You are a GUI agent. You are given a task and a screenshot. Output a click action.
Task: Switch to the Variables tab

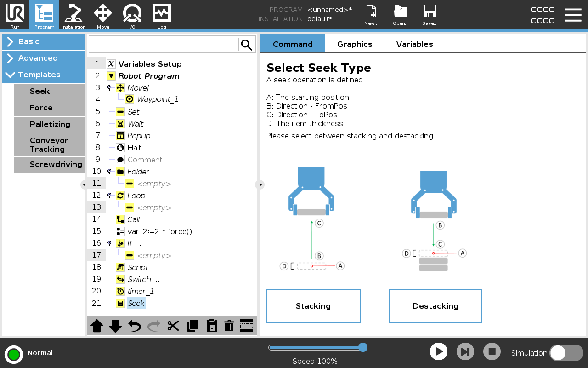tap(414, 44)
